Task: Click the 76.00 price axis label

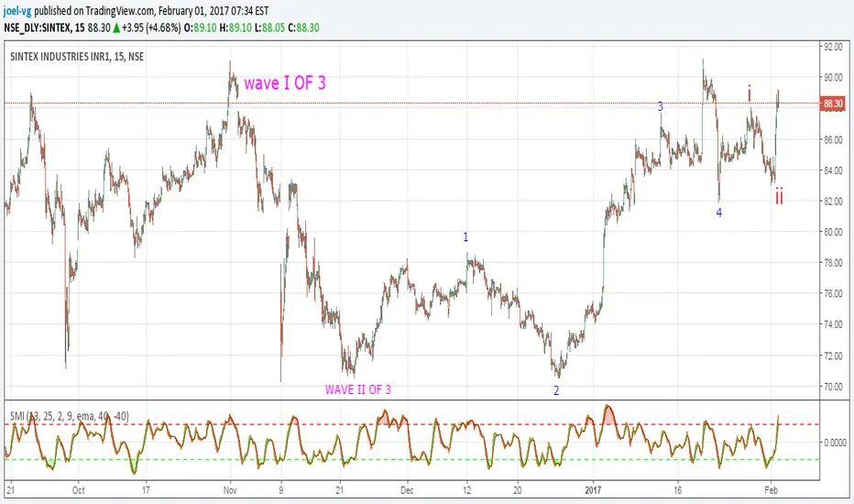Action: coord(833,293)
